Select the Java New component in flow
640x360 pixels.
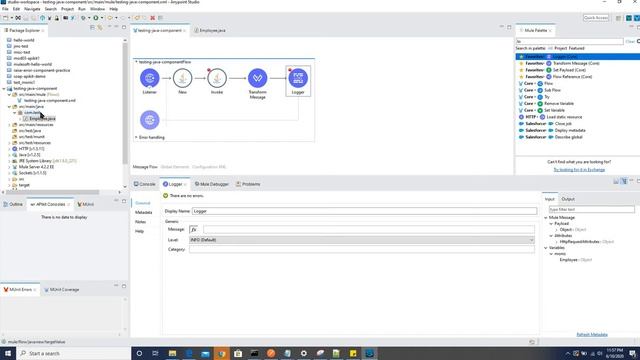[182, 78]
